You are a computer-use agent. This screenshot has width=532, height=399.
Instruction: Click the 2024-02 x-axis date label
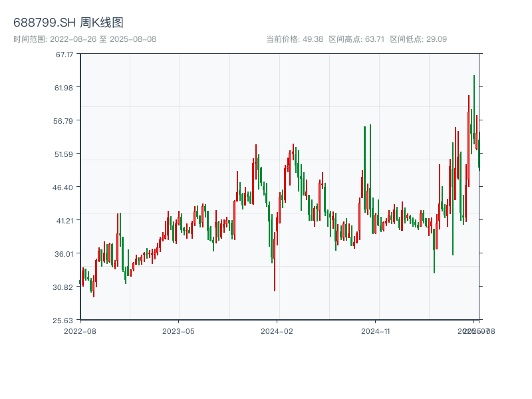pyautogui.click(x=277, y=331)
